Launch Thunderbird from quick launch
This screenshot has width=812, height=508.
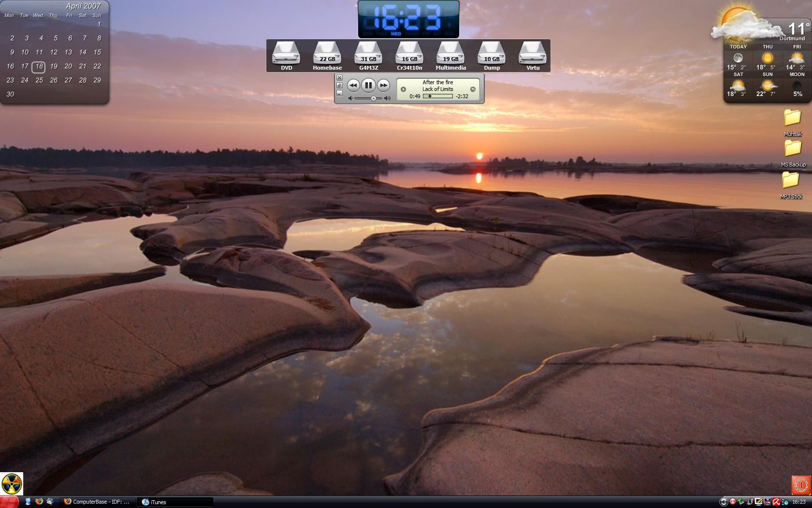point(50,502)
